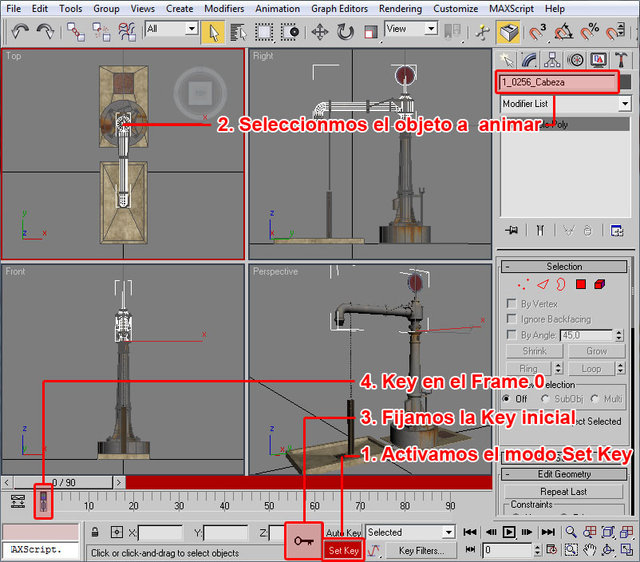
Task: Click the Undo arrow in the toolbar
Action: pos(19,32)
